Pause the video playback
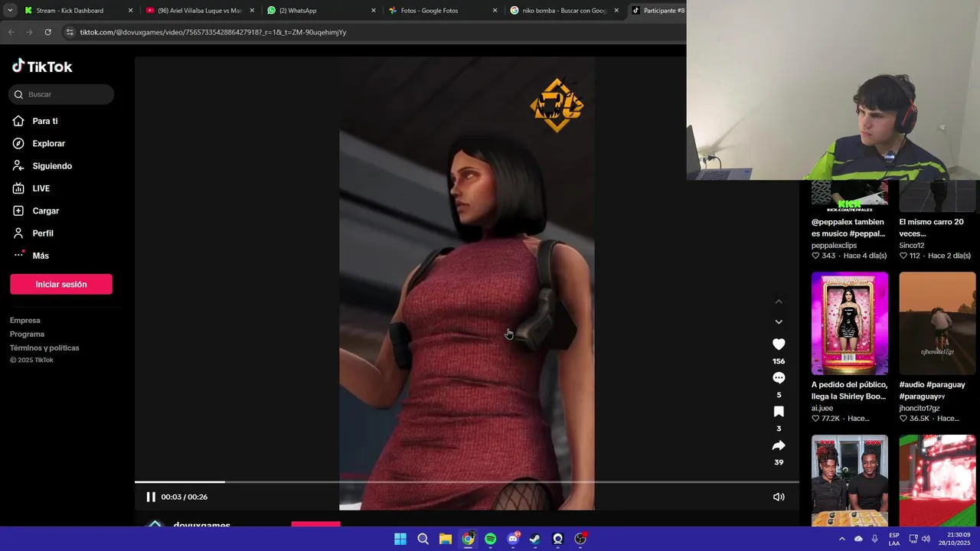 point(151,497)
